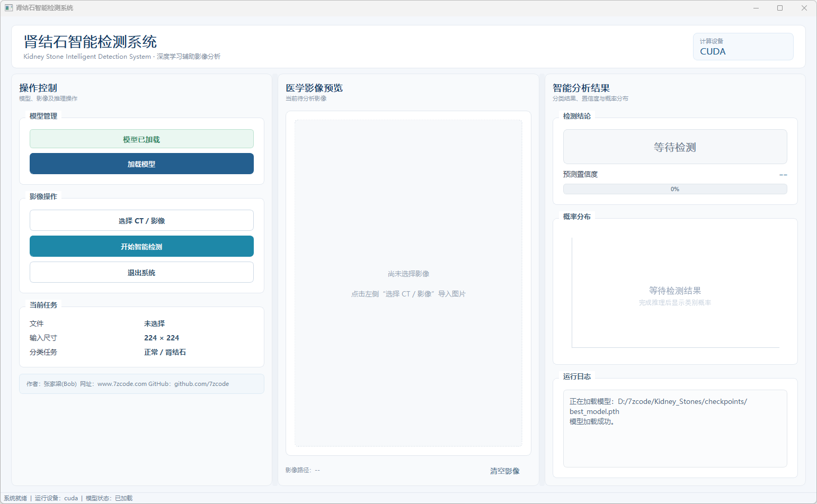Close the application window
The width and height of the screenshot is (817, 504).
pyautogui.click(x=804, y=8)
